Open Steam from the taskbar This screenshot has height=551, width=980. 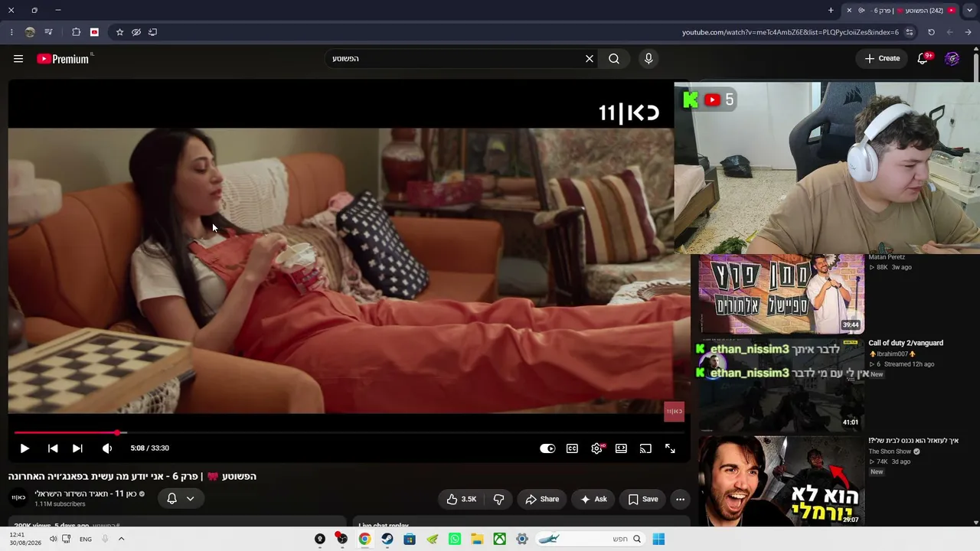(x=387, y=539)
